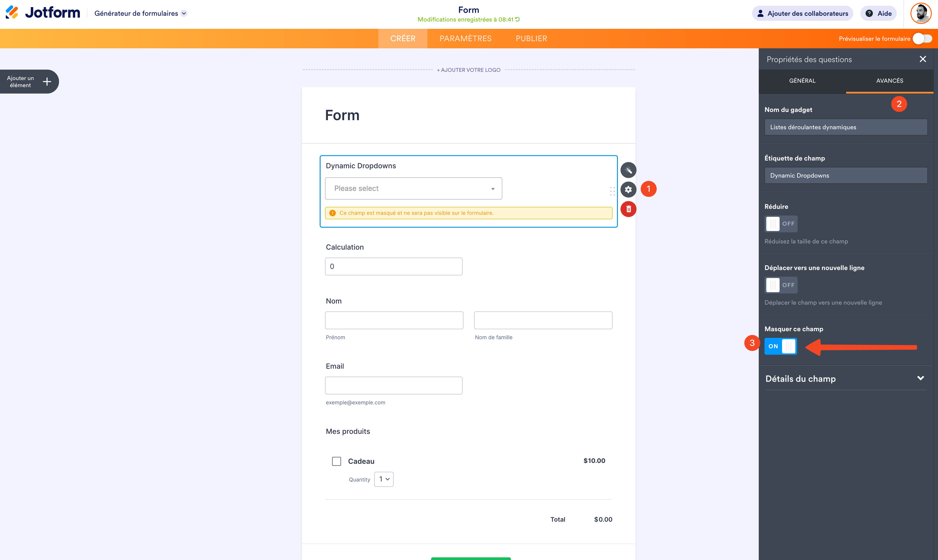Open the Quantity dropdown
This screenshot has width=938, height=560.
tap(384, 479)
